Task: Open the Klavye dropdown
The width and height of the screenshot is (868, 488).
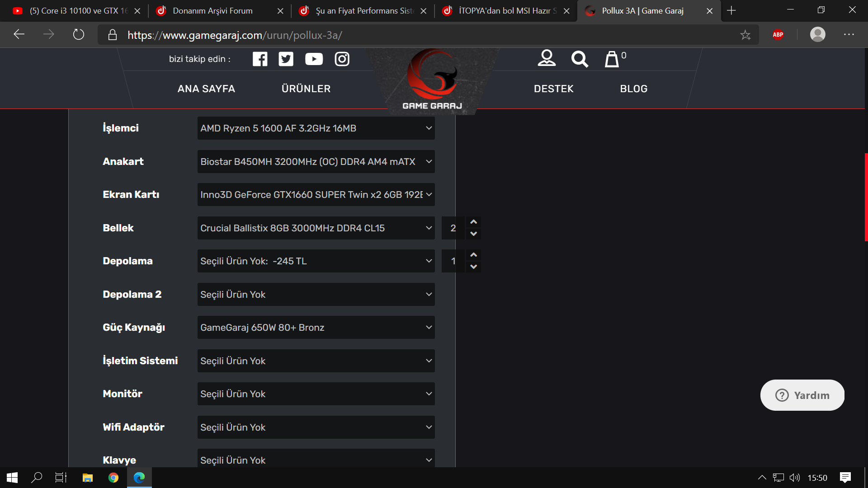Action: point(316,458)
